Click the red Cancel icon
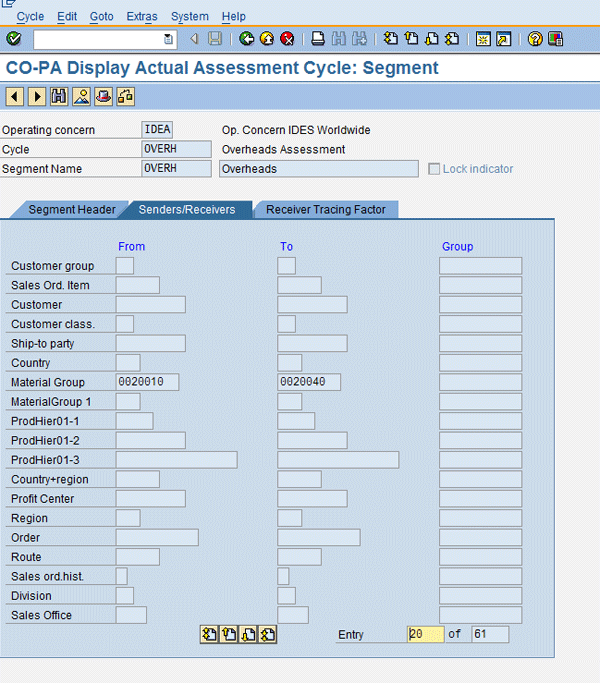Viewport: 600px width, 683px height. (x=287, y=39)
